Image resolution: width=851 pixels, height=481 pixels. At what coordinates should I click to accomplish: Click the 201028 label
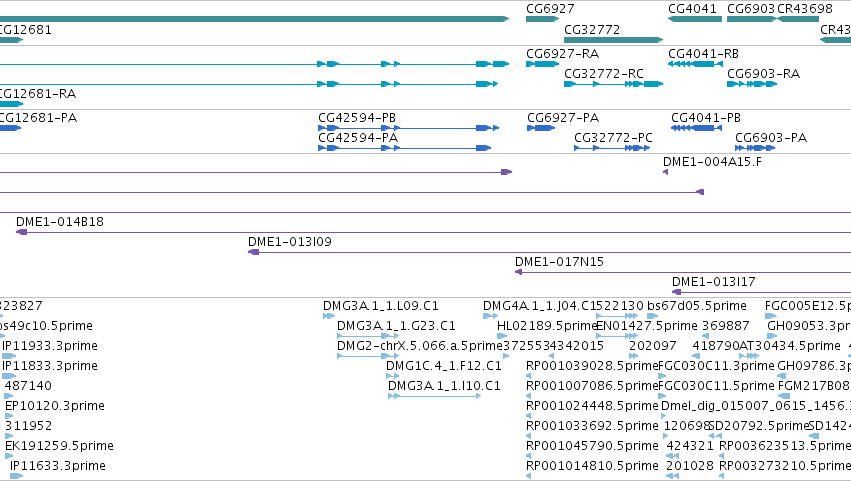point(690,466)
